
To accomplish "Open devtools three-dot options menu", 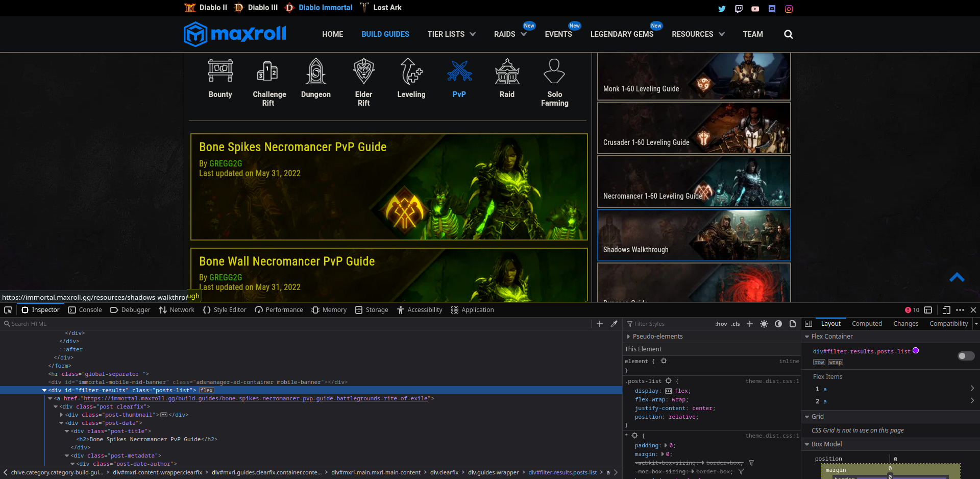I will point(960,310).
